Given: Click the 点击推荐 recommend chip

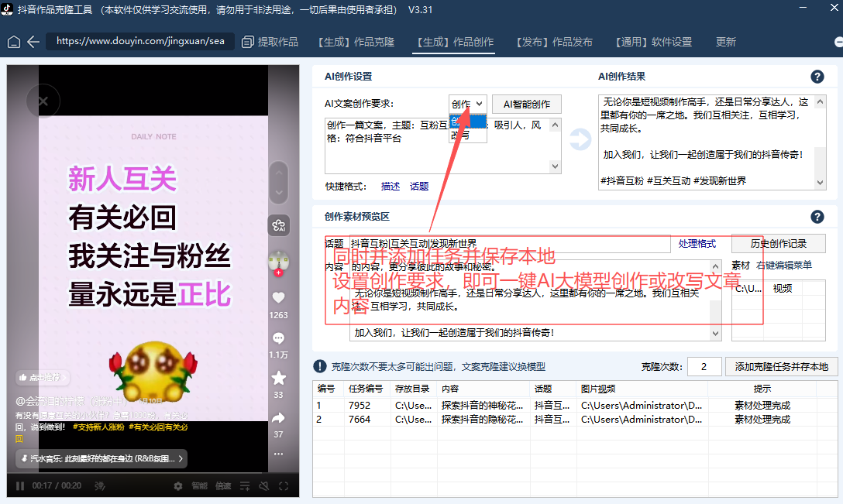Looking at the screenshot, I should tap(43, 378).
